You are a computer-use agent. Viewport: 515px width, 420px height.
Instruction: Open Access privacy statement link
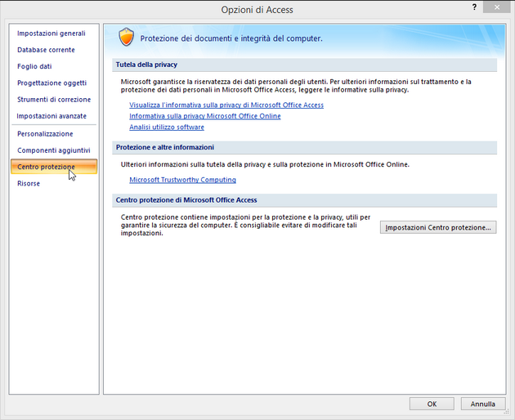point(226,105)
